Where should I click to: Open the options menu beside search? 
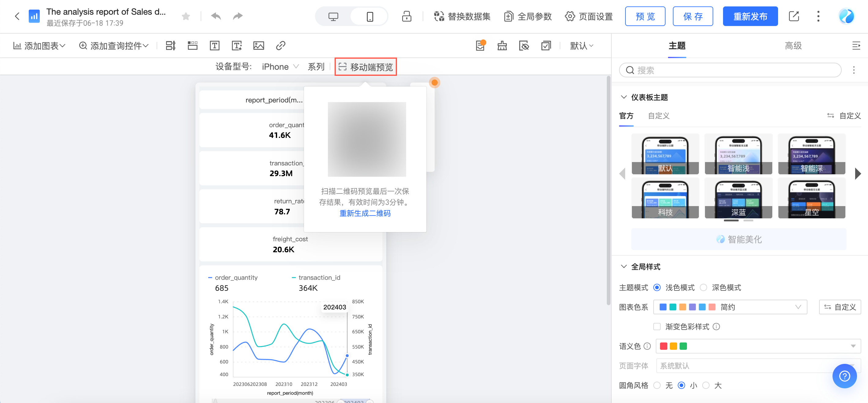[854, 70]
